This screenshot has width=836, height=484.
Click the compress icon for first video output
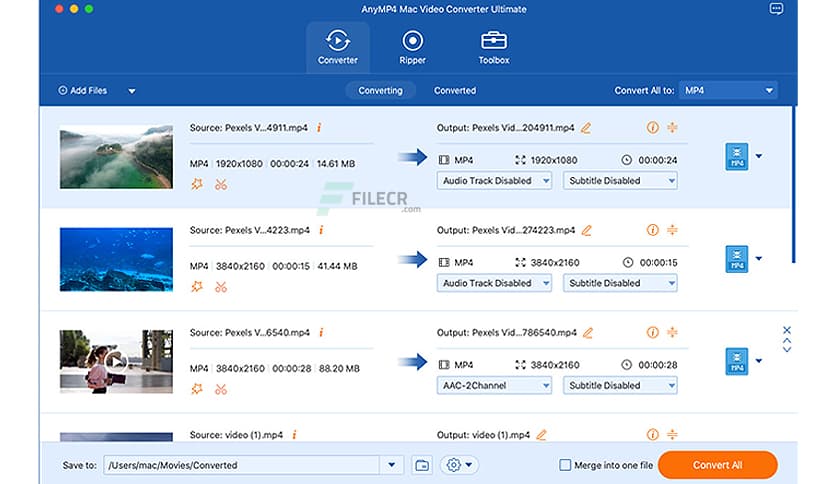[673, 128]
